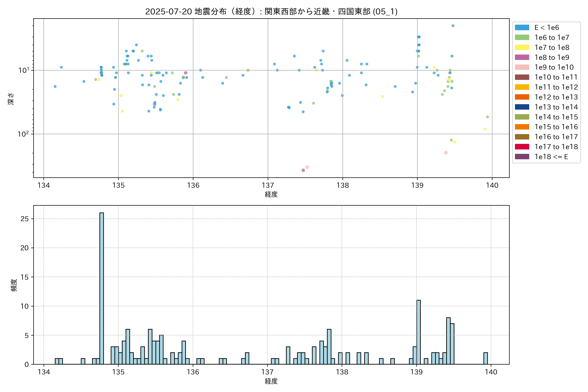Click the navy '1e13 to 1e14' legend swatch
The height and width of the screenshot is (392, 588).
pos(522,107)
